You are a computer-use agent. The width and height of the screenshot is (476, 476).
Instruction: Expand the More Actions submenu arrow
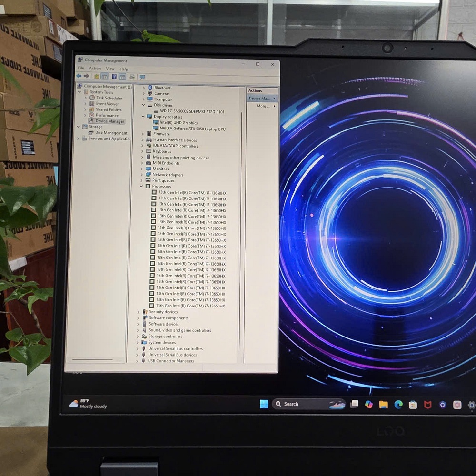click(x=275, y=106)
